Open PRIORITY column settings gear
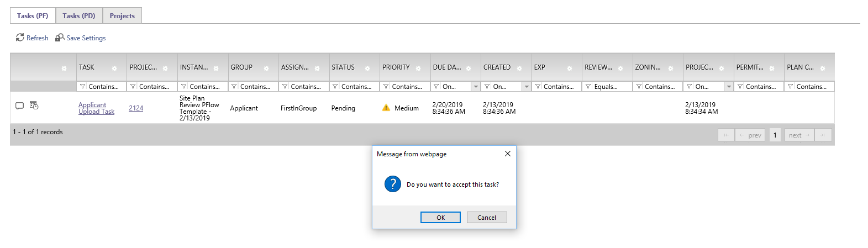This screenshot has height=248, width=868. (418, 68)
